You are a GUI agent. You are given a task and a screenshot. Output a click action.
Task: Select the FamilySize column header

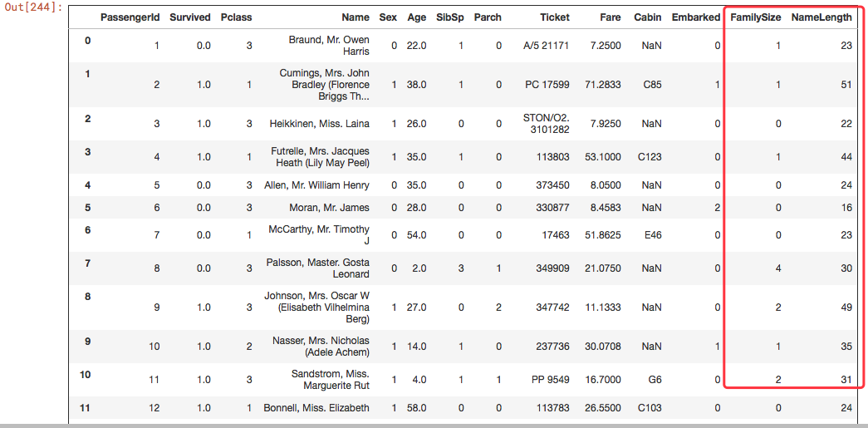point(755,17)
